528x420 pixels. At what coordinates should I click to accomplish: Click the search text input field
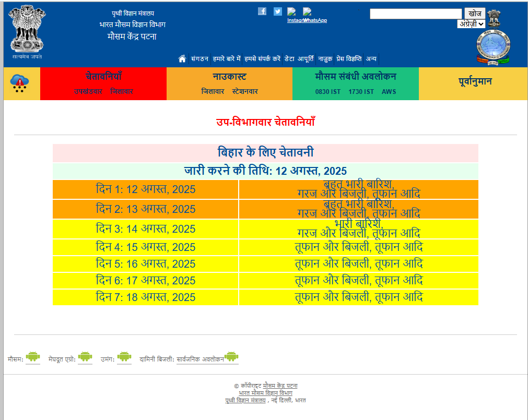click(x=416, y=14)
